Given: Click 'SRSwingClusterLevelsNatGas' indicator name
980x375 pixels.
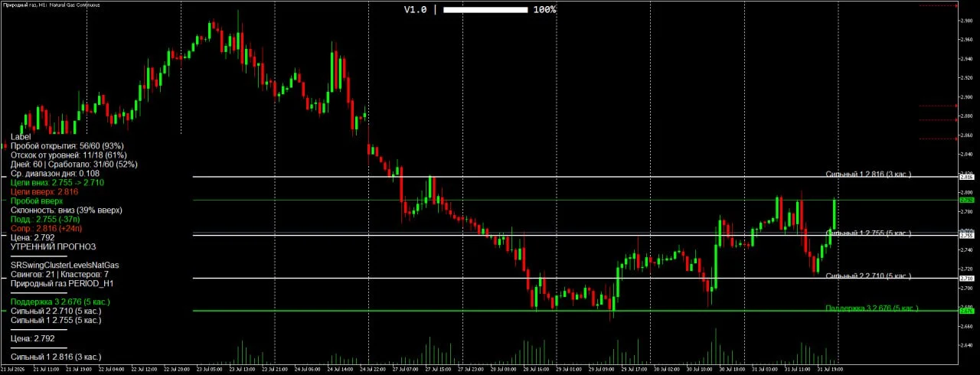Looking at the screenshot, I should 65,265.
